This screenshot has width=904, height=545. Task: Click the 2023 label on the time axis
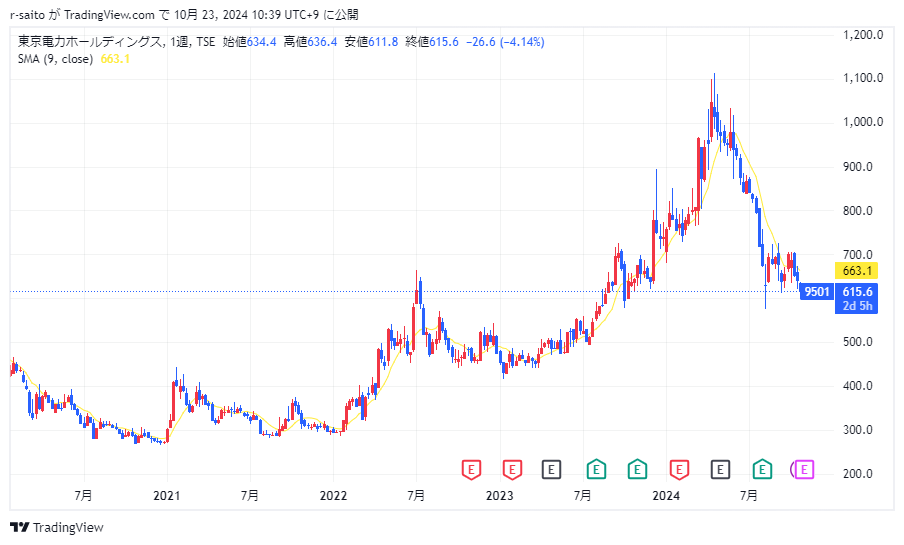499,495
